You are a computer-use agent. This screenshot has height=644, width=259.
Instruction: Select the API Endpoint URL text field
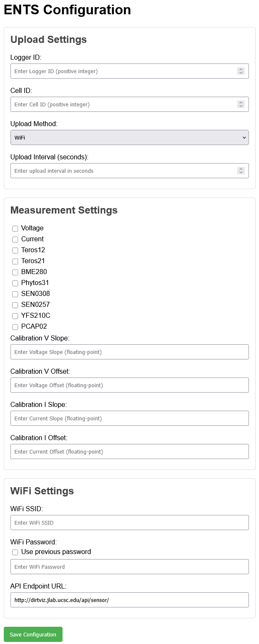click(x=129, y=599)
